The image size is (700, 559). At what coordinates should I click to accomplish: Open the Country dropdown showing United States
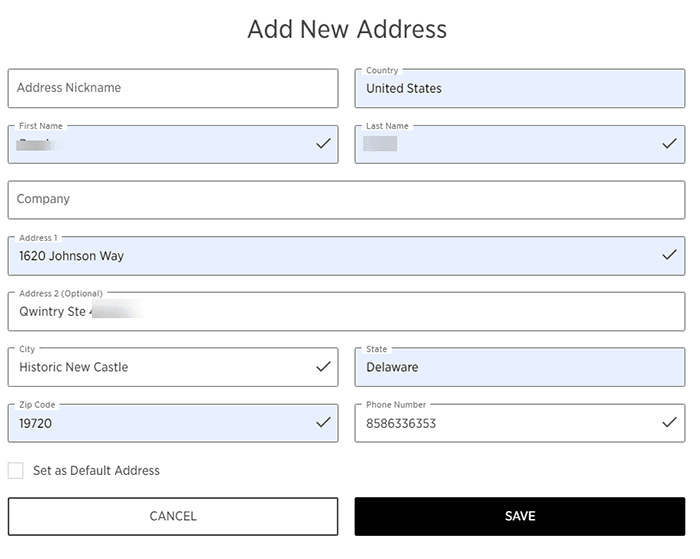point(519,88)
